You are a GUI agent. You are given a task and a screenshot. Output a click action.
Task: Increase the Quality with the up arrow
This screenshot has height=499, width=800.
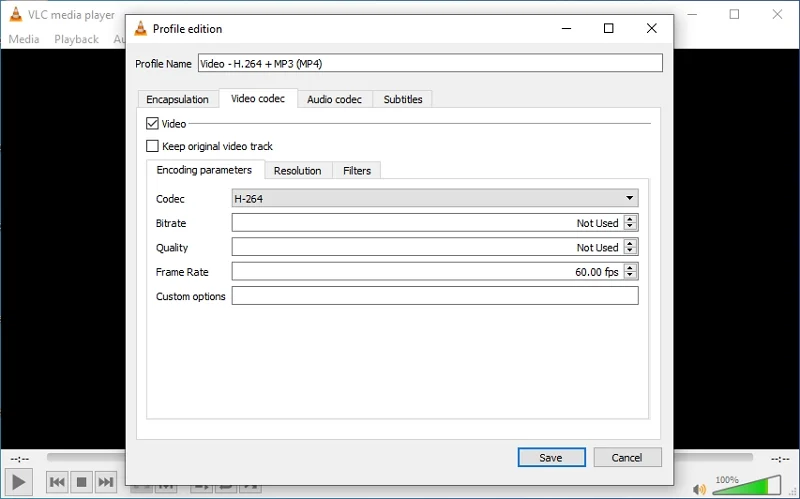point(631,243)
